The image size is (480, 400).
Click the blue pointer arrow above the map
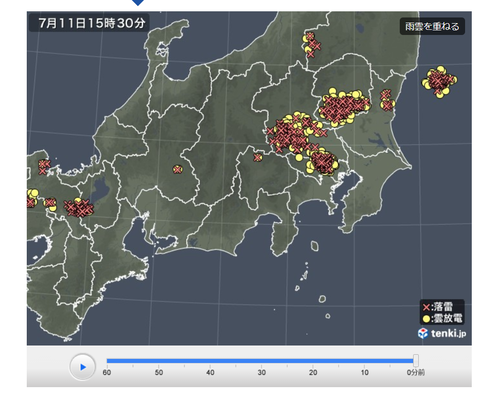(138, 3)
